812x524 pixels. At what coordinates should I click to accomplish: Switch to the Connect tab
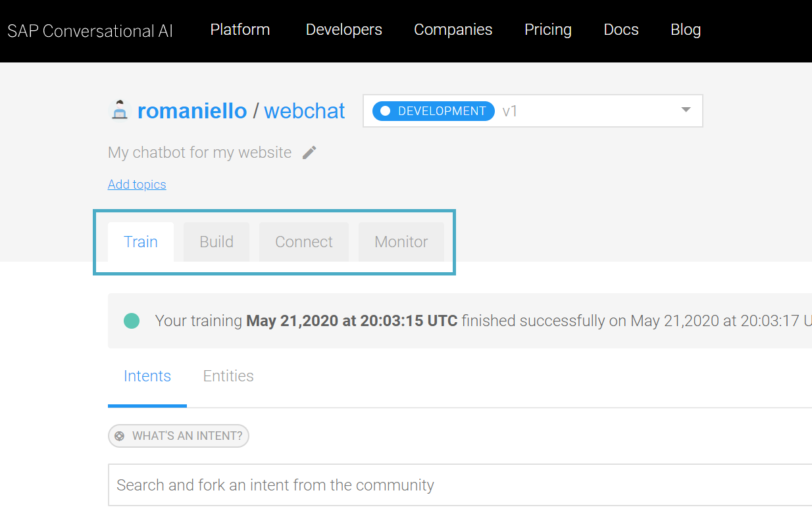point(304,242)
